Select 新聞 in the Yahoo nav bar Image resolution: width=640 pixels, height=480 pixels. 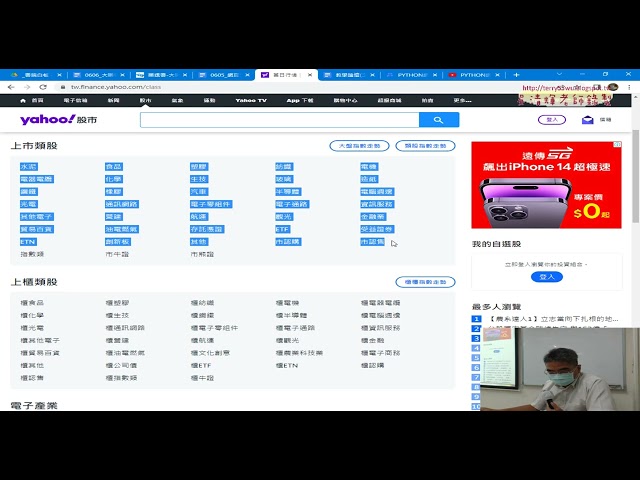click(113, 100)
